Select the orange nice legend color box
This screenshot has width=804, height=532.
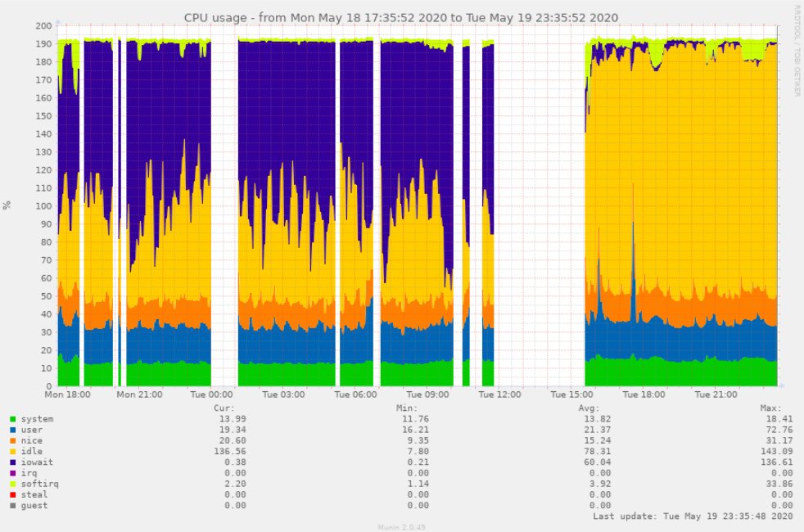coord(13,440)
